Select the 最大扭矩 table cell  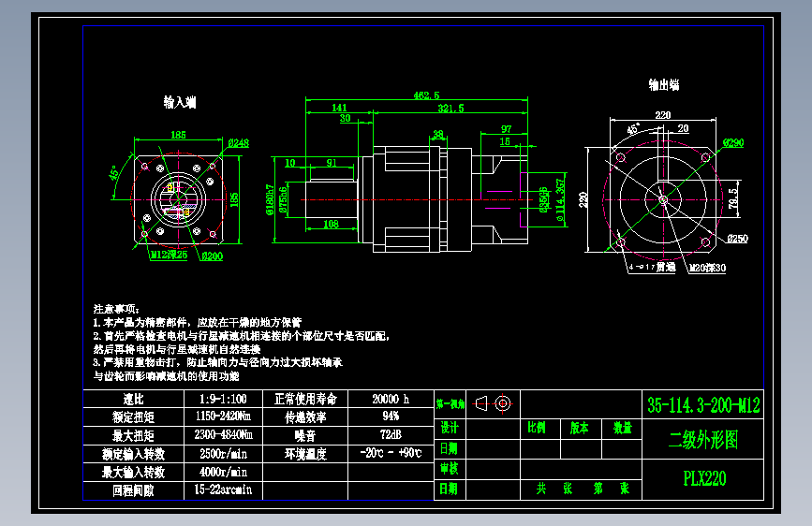click(x=133, y=435)
